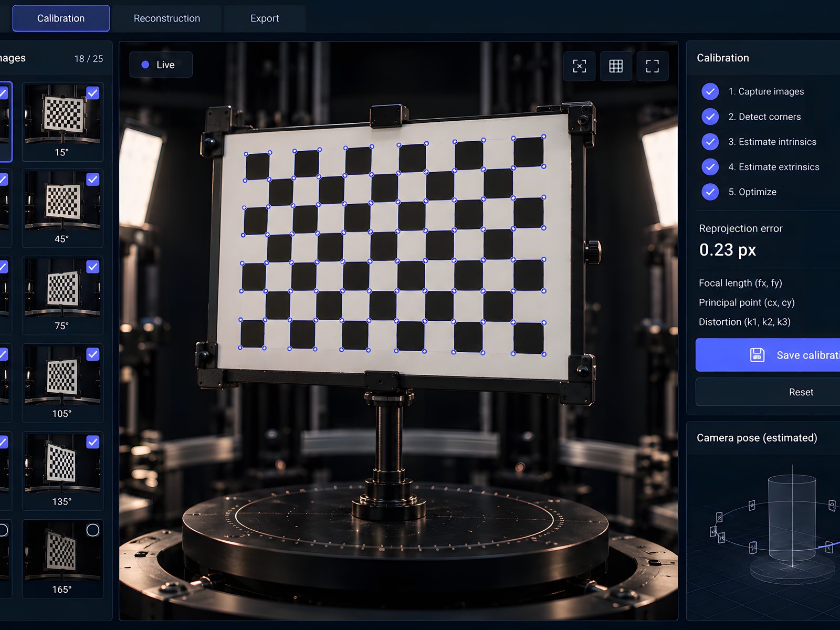Open the Reconstruction tab
The image size is (840, 630).
[x=167, y=18]
